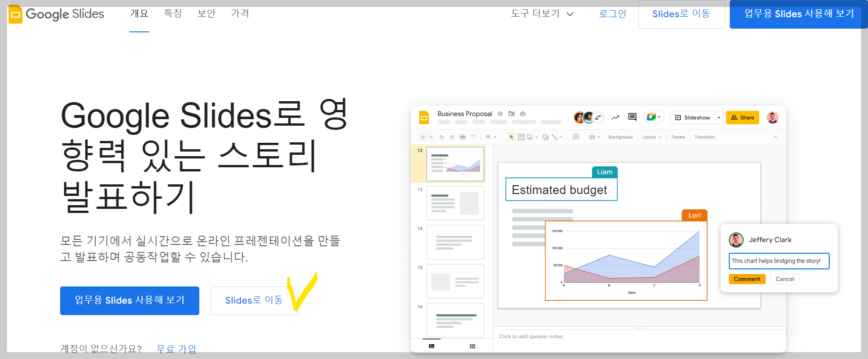Click the paint format icon
Viewport: 868px width, 359px height.
[473, 137]
